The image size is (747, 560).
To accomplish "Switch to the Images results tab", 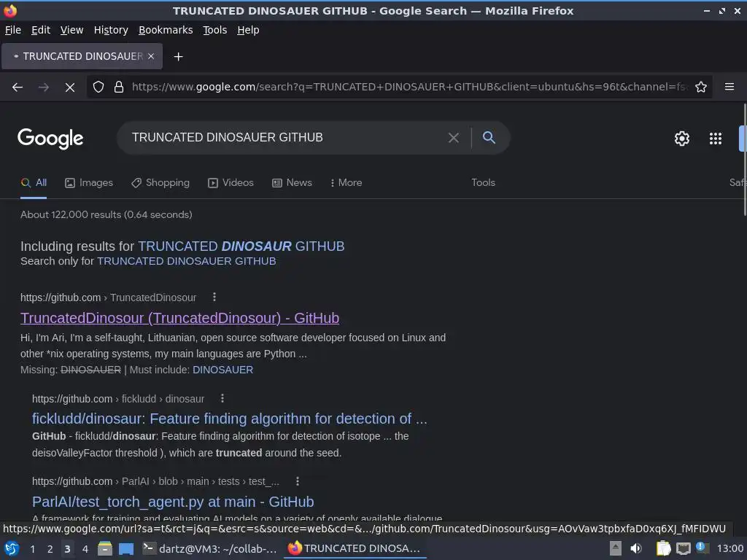I will click(x=89, y=183).
